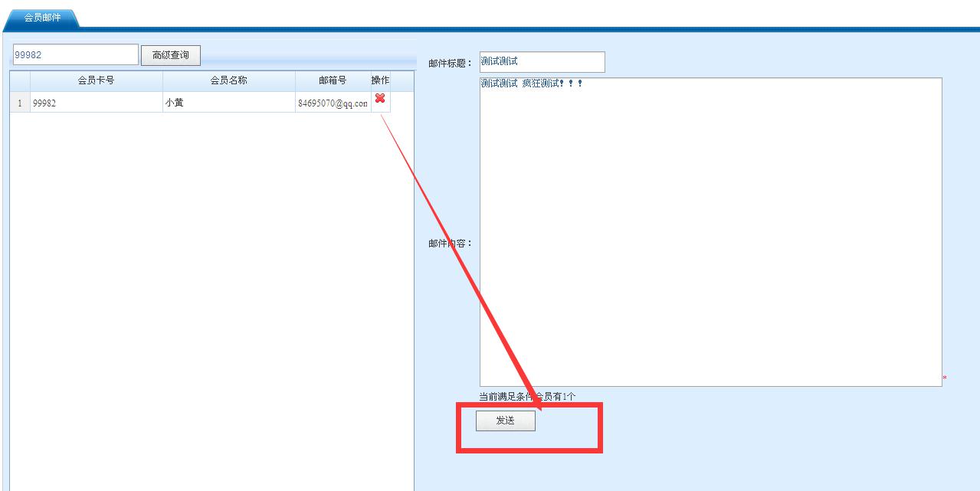
Task: Delete member 小黄 with the red X icon
Action: tap(379, 99)
